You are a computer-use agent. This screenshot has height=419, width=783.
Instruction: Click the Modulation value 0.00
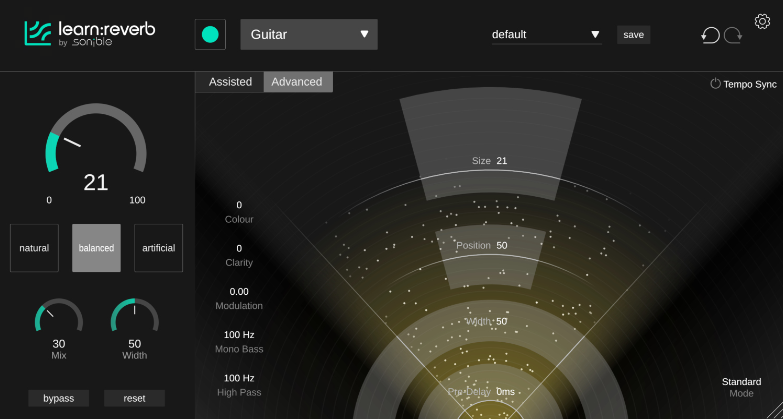pyautogui.click(x=239, y=292)
